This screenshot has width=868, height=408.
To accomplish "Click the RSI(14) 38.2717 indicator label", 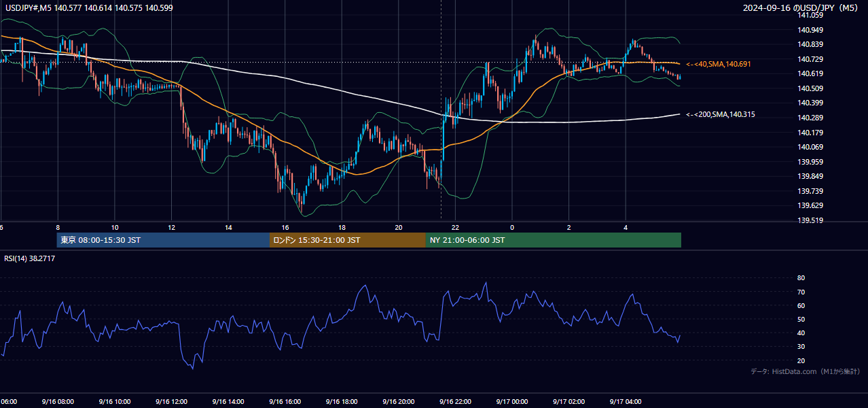I will pos(30,258).
